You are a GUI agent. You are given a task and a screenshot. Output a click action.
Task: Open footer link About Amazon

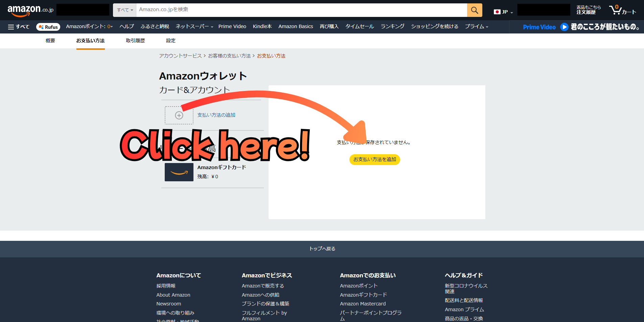(x=173, y=295)
